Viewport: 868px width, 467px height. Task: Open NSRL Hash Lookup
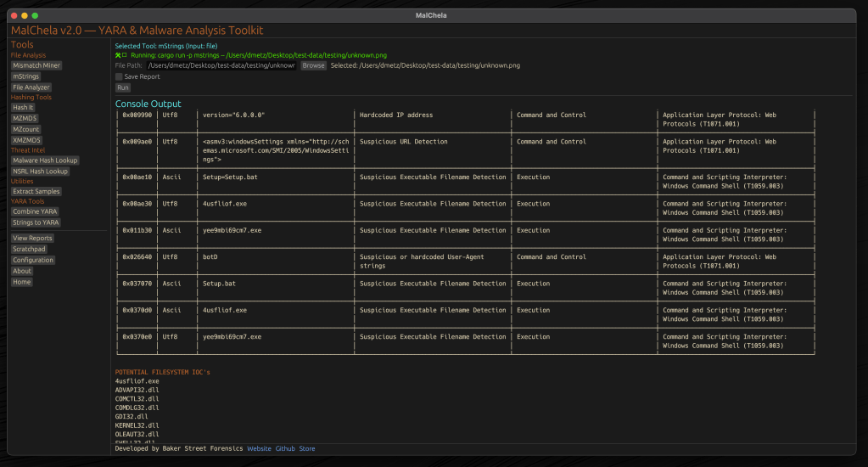40,172
